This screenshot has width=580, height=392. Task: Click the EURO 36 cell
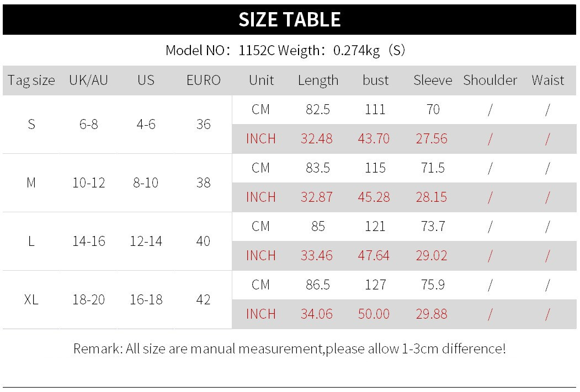point(203,124)
